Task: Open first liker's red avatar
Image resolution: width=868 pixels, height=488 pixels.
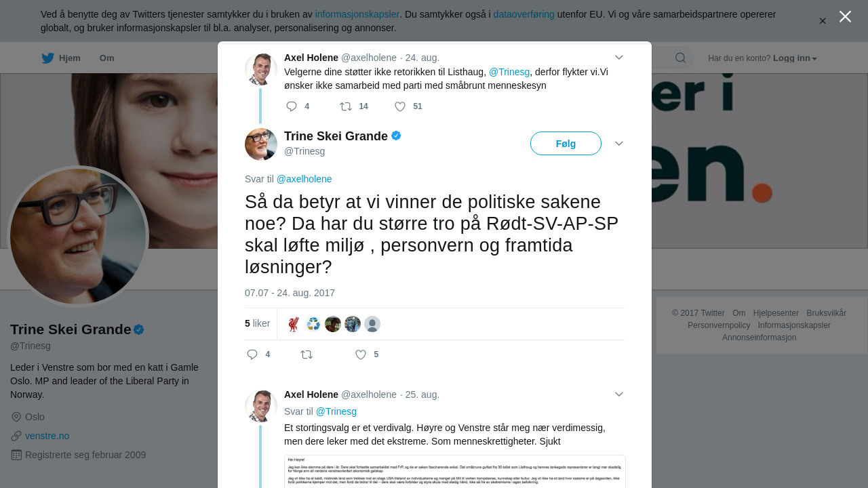Action: pyautogui.click(x=293, y=324)
